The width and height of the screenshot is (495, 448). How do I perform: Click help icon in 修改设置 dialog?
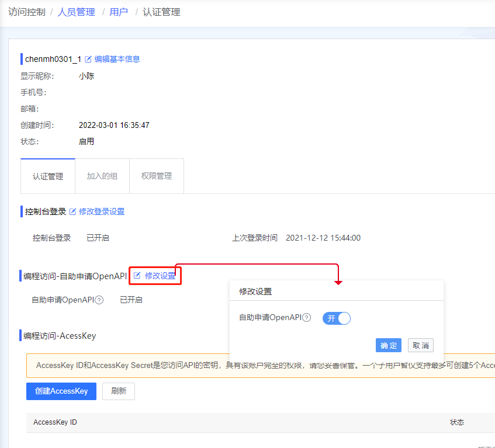point(307,317)
